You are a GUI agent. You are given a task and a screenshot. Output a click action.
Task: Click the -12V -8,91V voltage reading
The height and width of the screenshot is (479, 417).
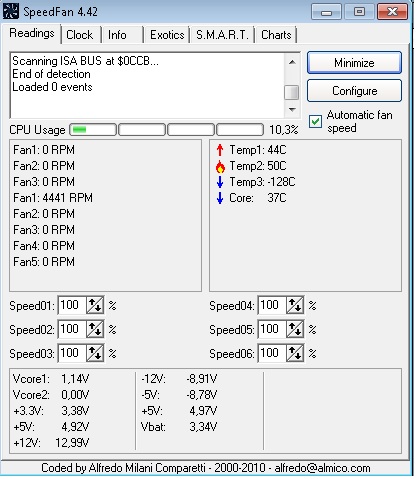click(x=179, y=379)
